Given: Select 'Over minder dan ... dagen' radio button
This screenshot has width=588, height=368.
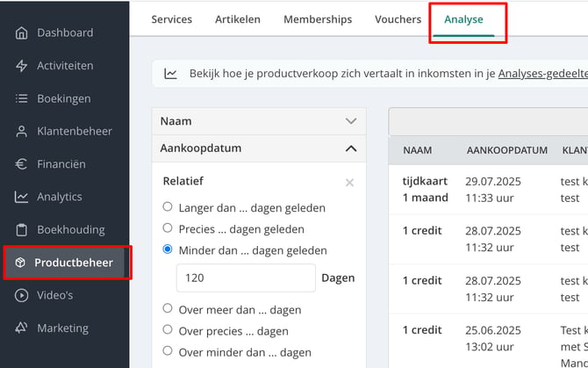Looking at the screenshot, I should coord(168,350).
